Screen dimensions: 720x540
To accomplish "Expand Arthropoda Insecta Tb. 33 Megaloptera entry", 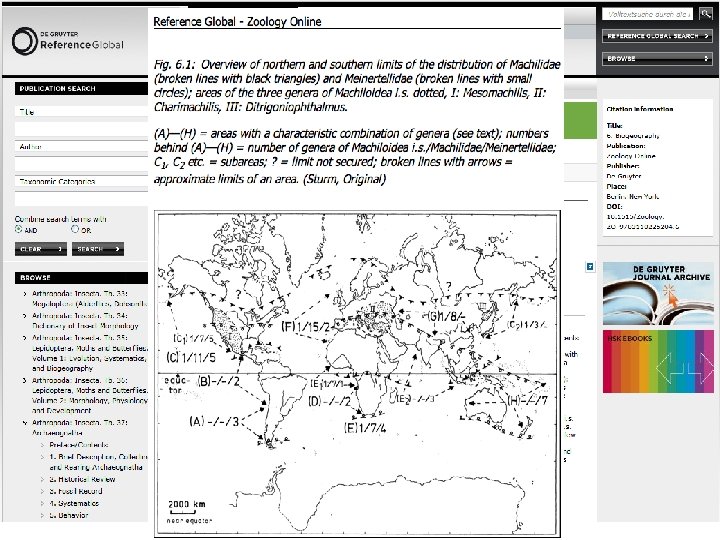I will [25, 294].
